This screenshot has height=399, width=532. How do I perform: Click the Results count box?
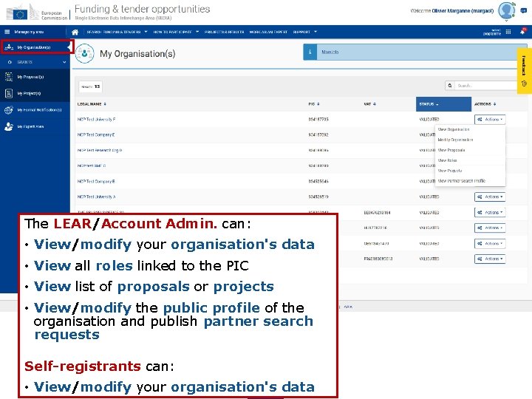tap(90, 86)
